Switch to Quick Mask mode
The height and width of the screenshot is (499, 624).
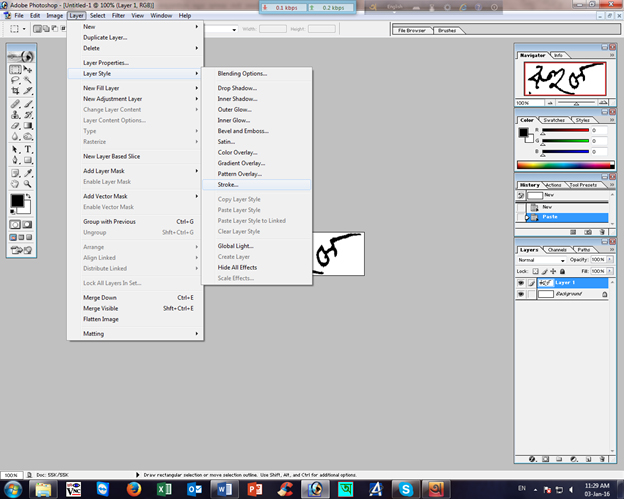27,224
